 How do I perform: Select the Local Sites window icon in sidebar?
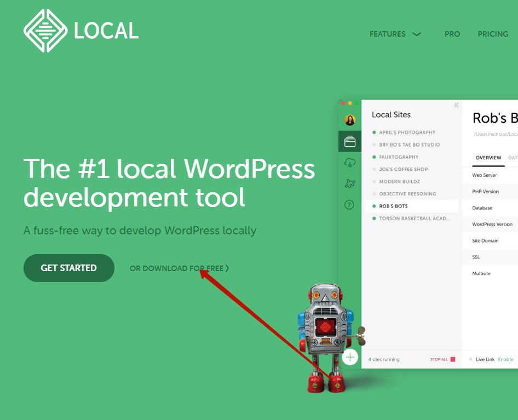click(x=350, y=141)
